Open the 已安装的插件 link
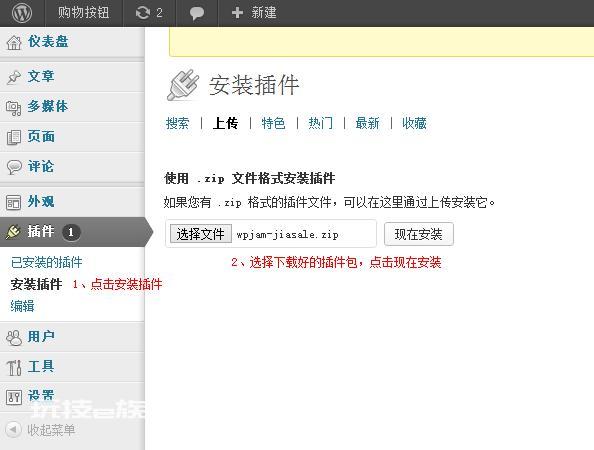 click(47, 262)
